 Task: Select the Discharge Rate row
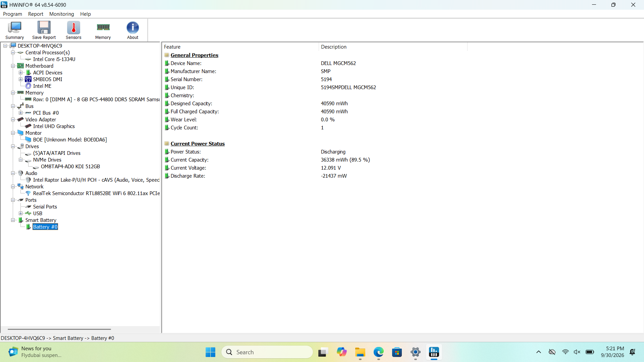(x=315, y=176)
